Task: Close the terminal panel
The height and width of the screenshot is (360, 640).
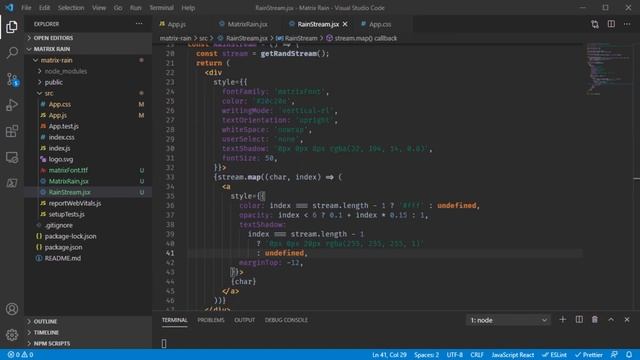Action: point(627,320)
